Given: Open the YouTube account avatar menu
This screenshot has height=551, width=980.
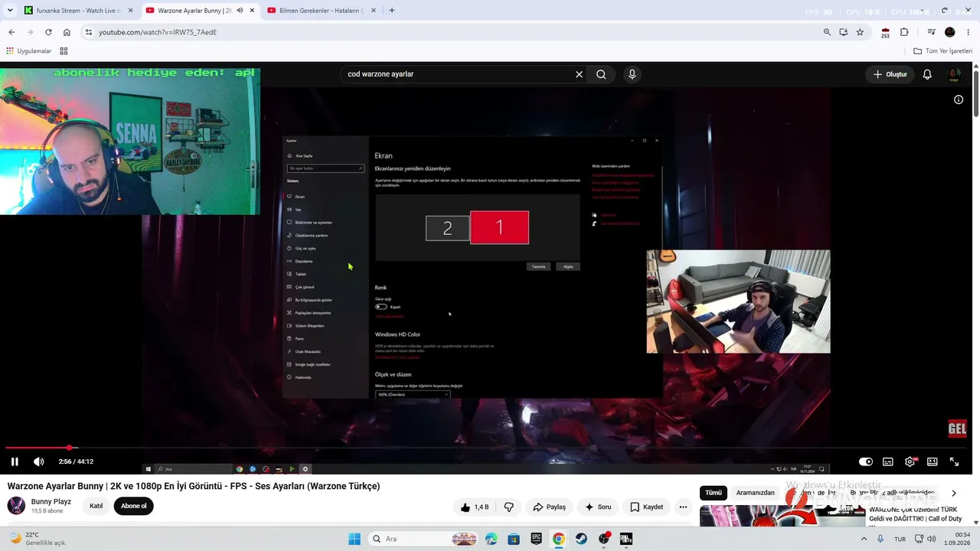Looking at the screenshot, I should tap(954, 74).
